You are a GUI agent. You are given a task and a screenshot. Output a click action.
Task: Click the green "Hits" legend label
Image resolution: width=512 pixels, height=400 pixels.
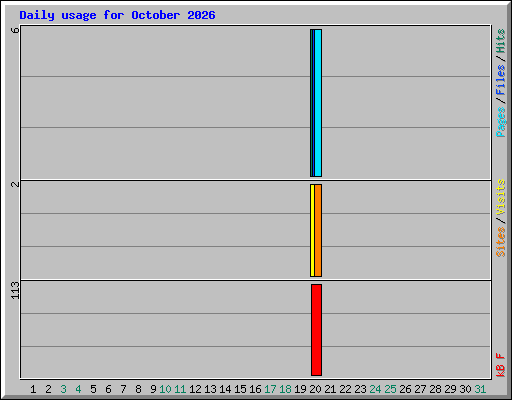501,41
